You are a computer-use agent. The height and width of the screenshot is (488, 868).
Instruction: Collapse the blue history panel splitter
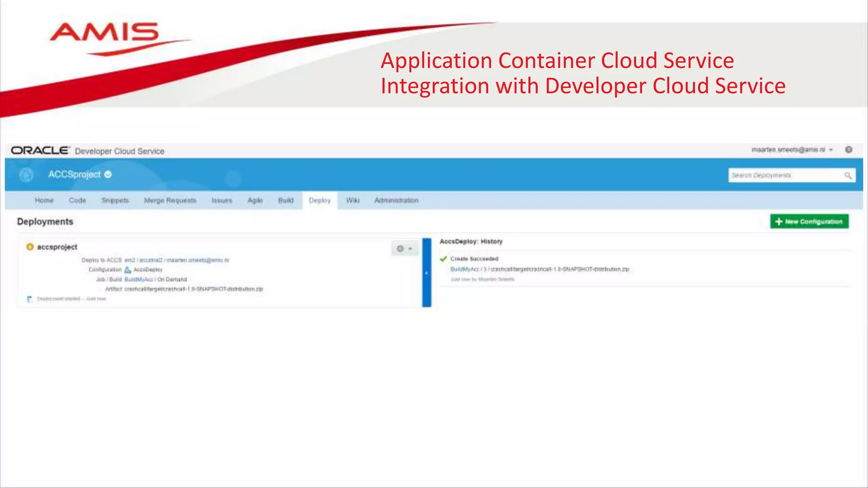426,272
